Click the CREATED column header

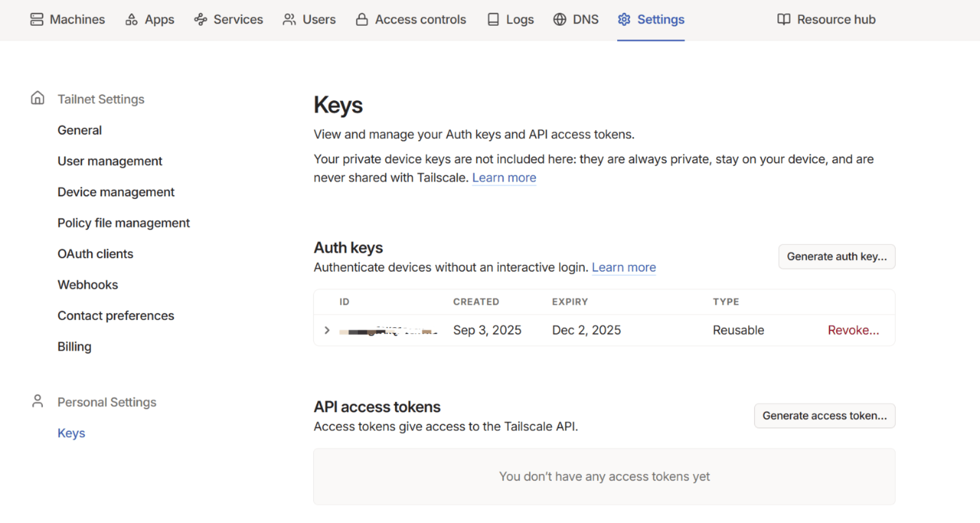476,302
